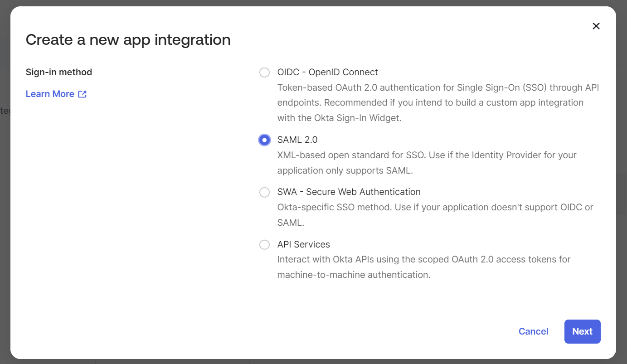Pick the API Services radio button
This screenshot has width=627, height=364.
[x=264, y=245]
